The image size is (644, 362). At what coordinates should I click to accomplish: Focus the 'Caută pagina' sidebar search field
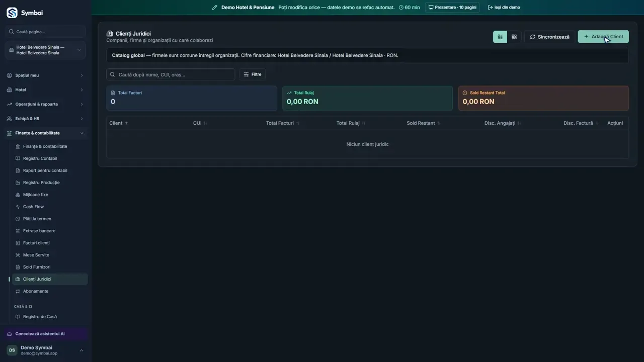pos(45,32)
